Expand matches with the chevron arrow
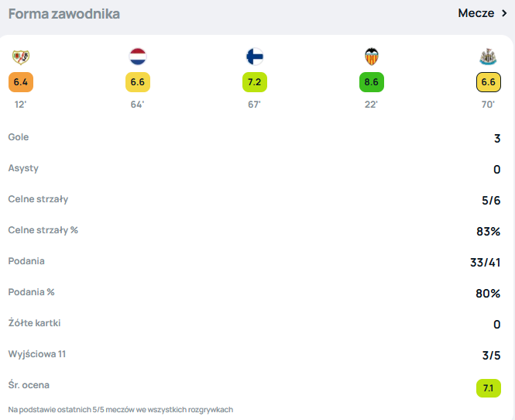 coord(504,13)
